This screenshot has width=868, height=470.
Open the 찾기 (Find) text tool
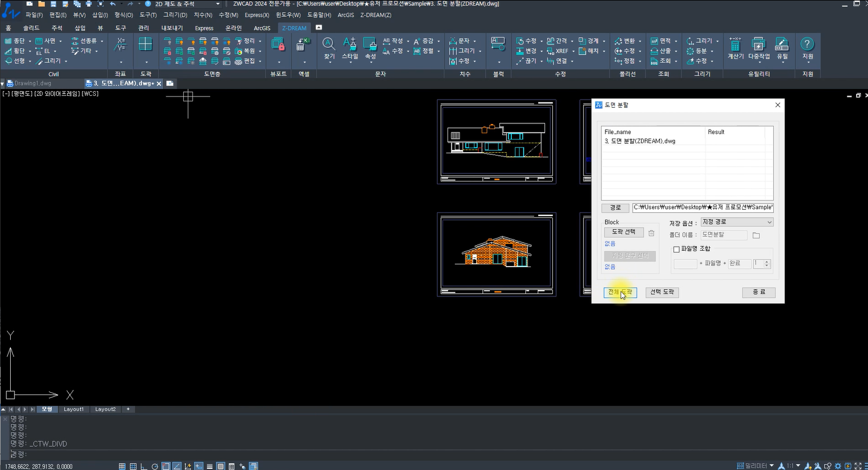[329, 48]
